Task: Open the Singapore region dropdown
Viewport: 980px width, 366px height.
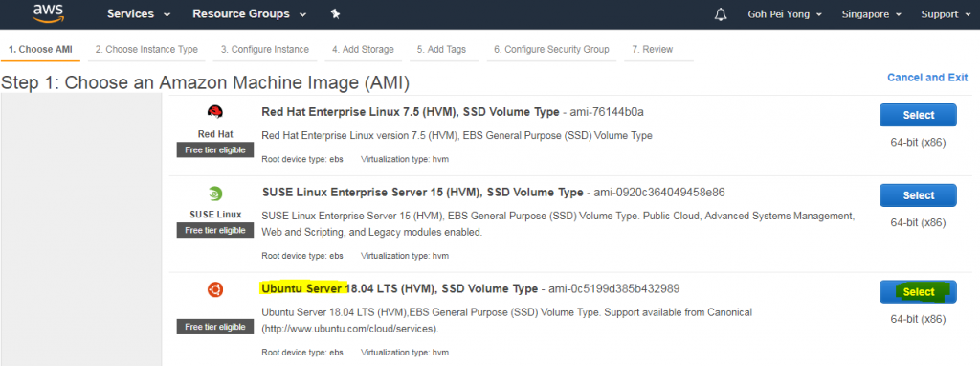Action: pyautogui.click(x=871, y=14)
